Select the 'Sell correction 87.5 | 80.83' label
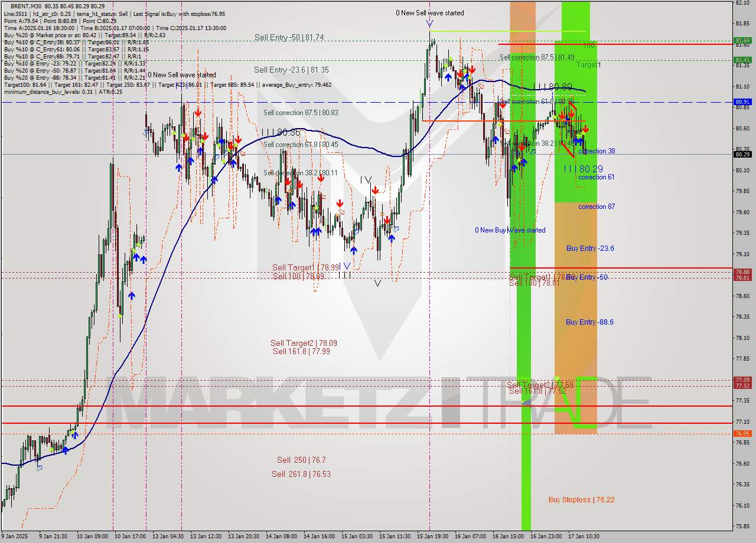756x543 pixels. (x=301, y=112)
